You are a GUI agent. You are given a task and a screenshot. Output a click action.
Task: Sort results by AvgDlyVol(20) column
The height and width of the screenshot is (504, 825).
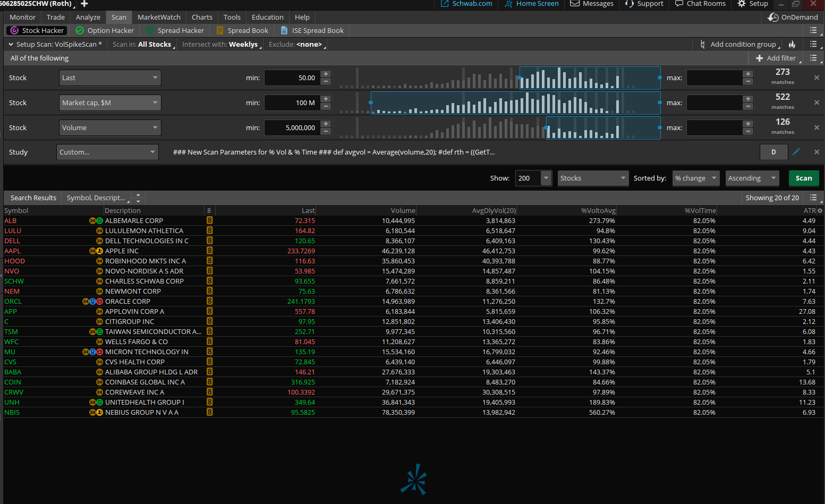pyautogui.click(x=494, y=211)
